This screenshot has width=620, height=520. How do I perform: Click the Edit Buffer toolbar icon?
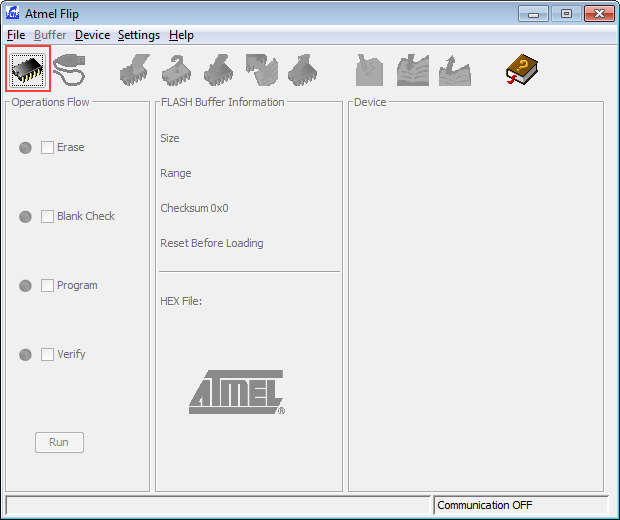(x=369, y=70)
